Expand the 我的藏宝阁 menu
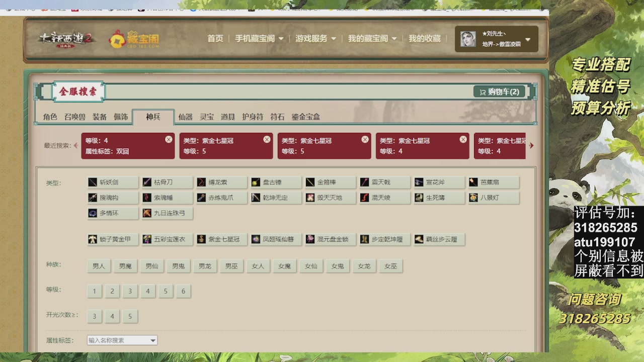Image resolution: width=644 pixels, height=362 pixels. (x=372, y=38)
